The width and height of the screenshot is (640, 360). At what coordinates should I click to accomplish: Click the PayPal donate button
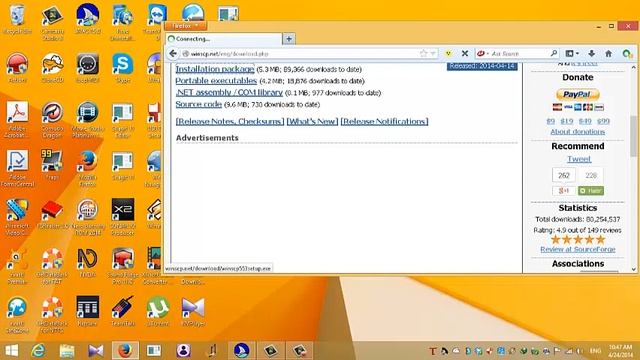[578, 95]
